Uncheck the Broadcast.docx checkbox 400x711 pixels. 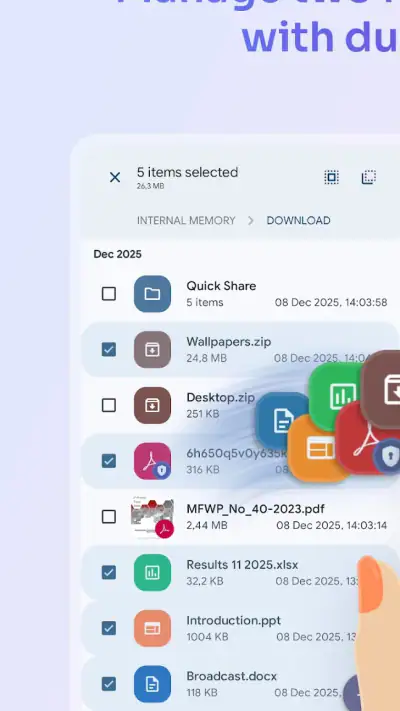click(x=109, y=684)
